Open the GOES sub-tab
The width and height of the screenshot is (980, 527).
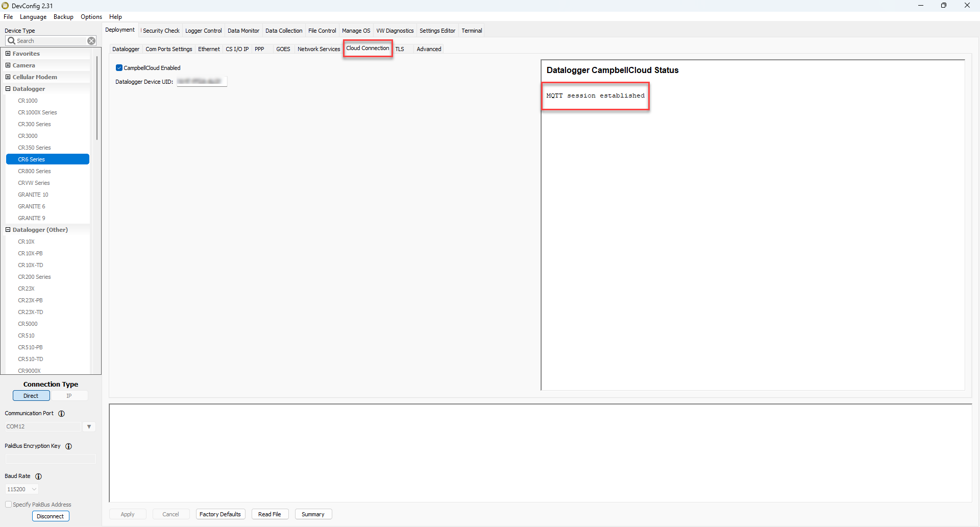pyautogui.click(x=283, y=49)
